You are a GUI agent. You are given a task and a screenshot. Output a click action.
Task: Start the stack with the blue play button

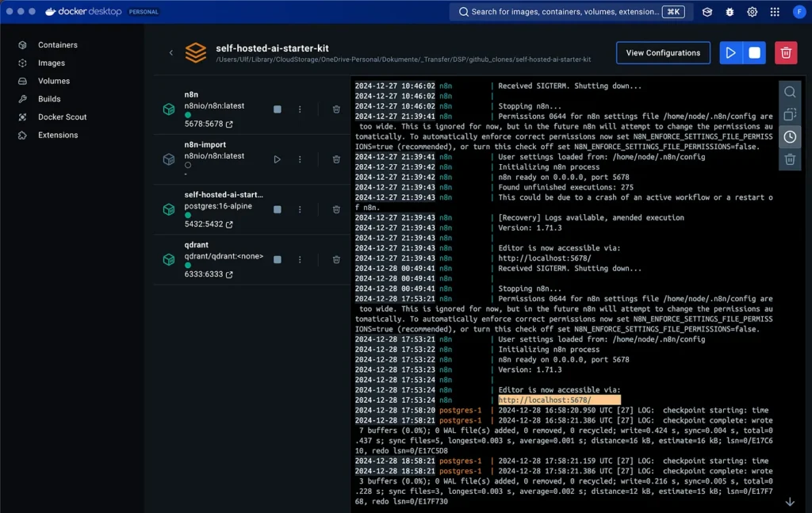tap(730, 53)
